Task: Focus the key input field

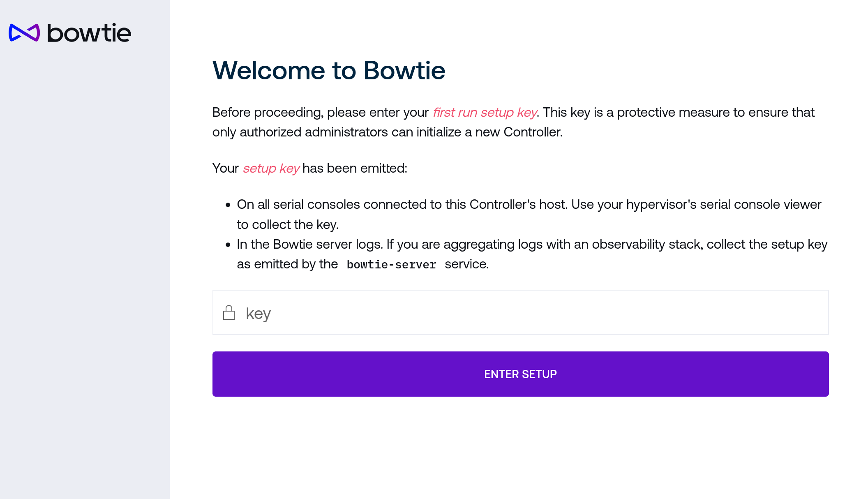Action: [x=520, y=312]
